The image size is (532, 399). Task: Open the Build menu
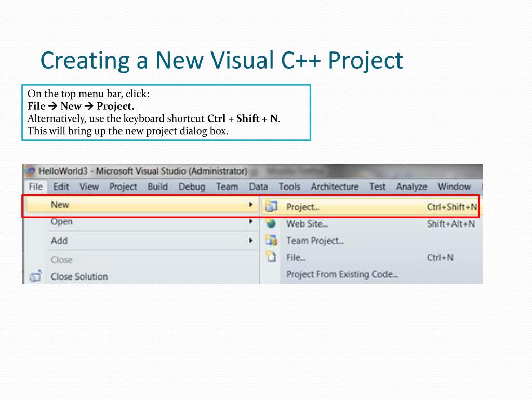[x=157, y=187]
